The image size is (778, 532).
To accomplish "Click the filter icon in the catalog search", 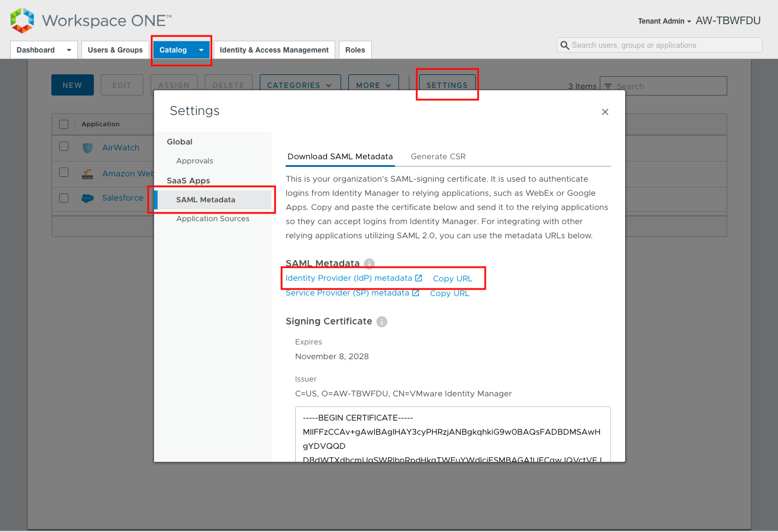I will 608,86.
